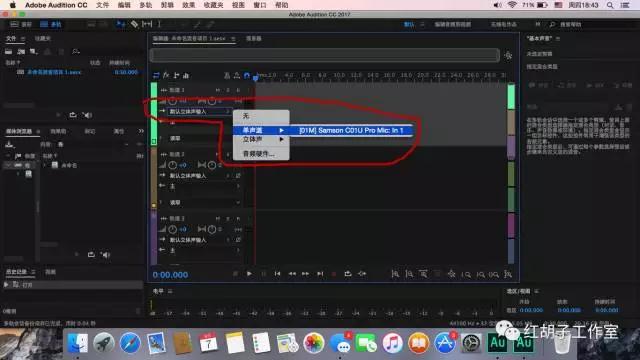This screenshot has width=640, height=360.
Task: Click the red Record button in the transport
Action: tap(334, 274)
